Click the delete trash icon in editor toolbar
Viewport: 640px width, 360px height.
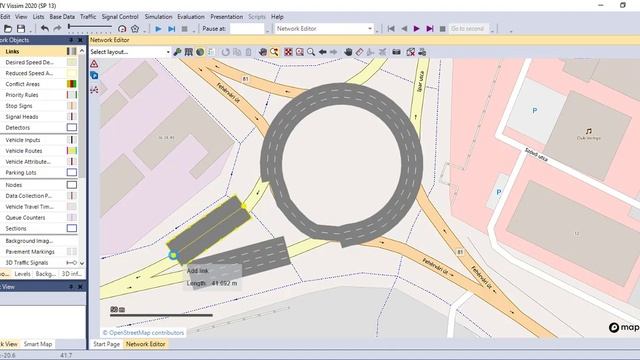248,52
